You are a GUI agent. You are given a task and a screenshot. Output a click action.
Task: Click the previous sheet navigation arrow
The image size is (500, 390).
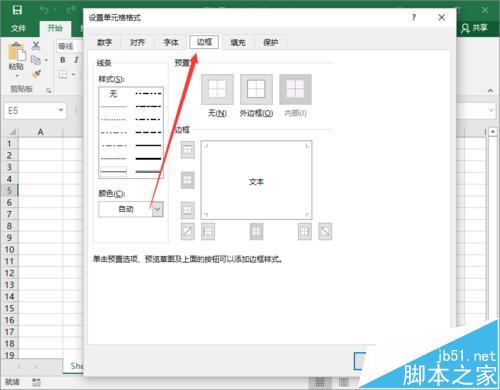click(19, 366)
